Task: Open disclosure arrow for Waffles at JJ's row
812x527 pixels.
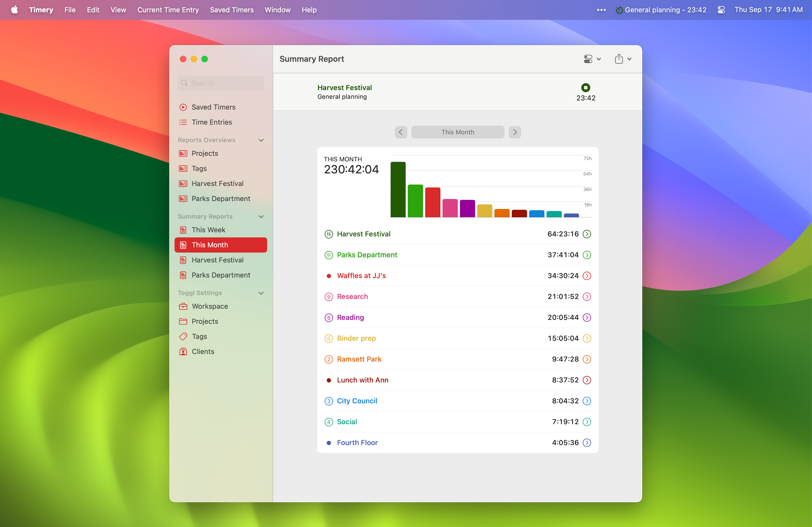Action: 587,275
